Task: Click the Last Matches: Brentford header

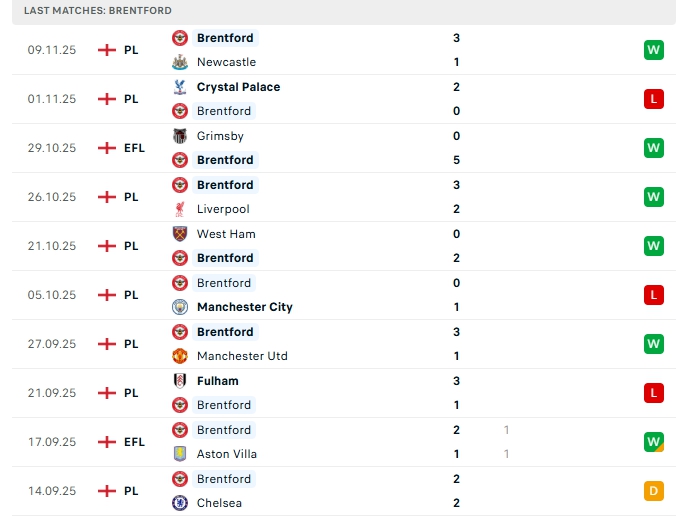Action: [97, 10]
